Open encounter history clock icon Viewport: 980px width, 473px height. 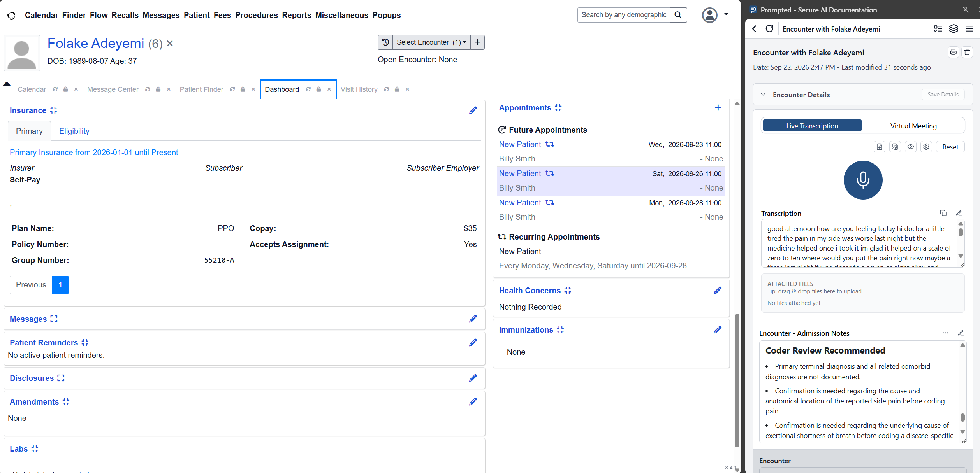pos(385,42)
